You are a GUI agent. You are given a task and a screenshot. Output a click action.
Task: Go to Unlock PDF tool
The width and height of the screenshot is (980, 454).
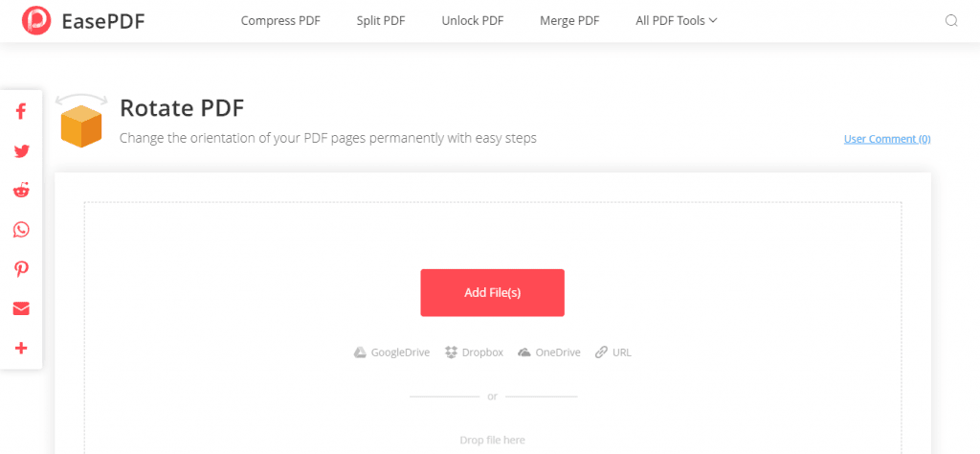(x=473, y=21)
